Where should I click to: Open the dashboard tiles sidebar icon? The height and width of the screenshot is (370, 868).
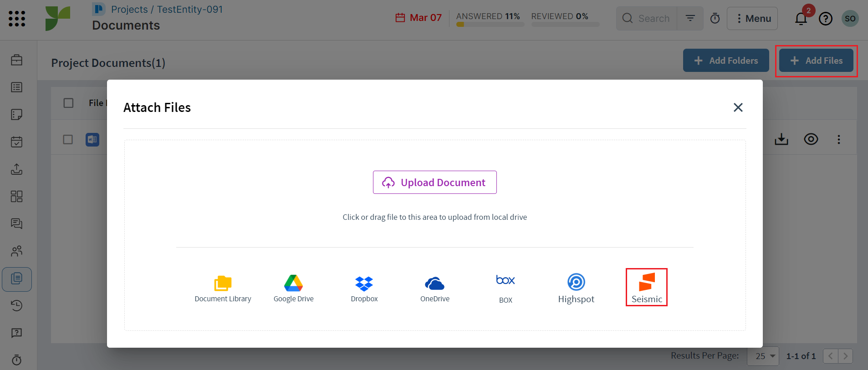tap(17, 196)
